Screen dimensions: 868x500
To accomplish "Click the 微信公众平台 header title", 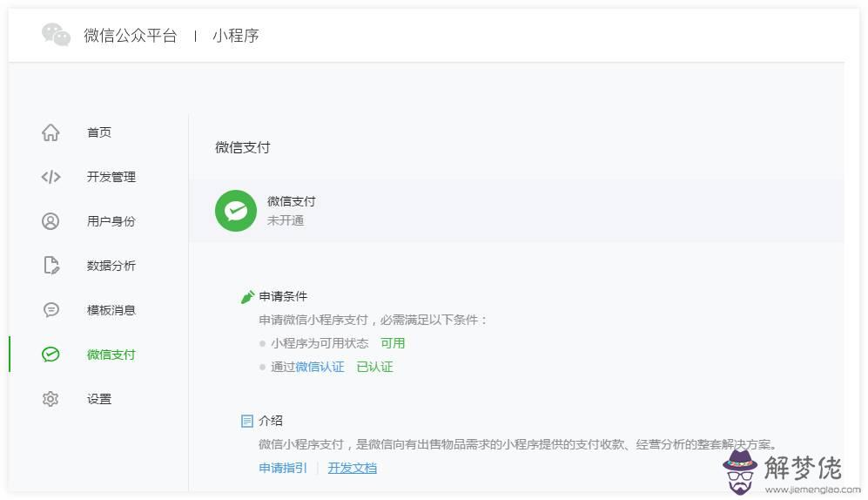I will (x=131, y=36).
